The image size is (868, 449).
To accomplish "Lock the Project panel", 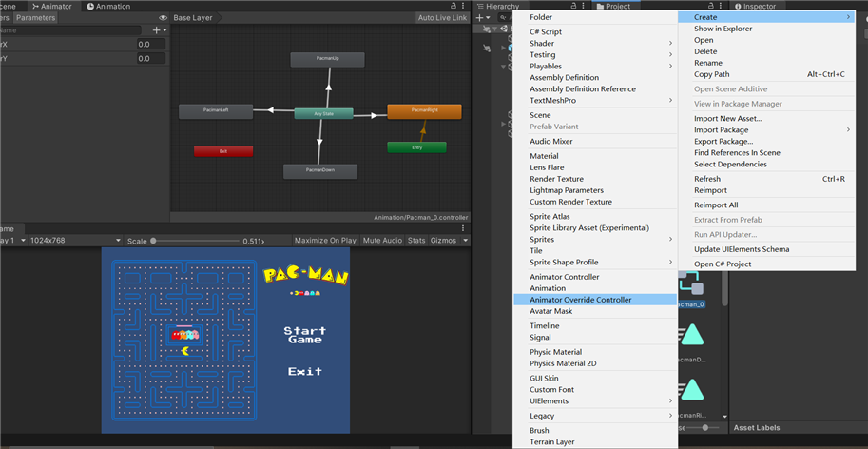I will coord(710,6).
